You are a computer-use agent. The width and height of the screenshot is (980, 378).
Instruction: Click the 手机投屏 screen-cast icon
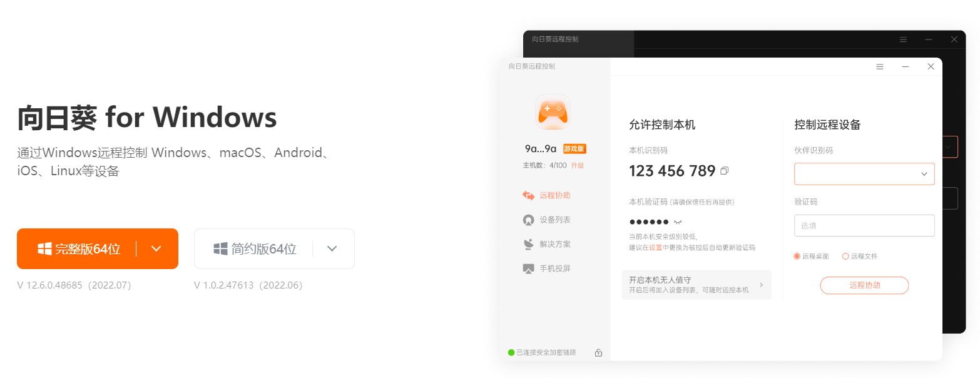tap(528, 268)
